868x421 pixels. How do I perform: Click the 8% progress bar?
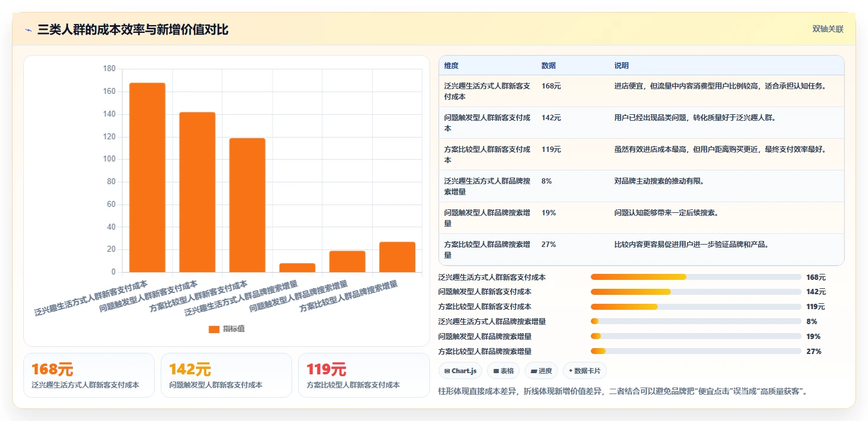(x=696, y=321)
